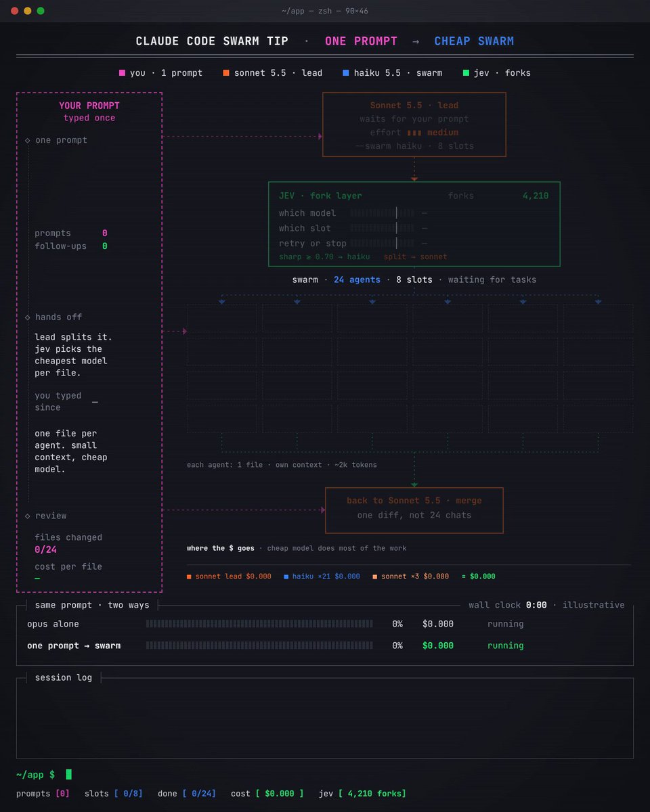Click the 'wall clock 0:00' timer
This screenshot has height=812, width=650.
pos(508,605)
